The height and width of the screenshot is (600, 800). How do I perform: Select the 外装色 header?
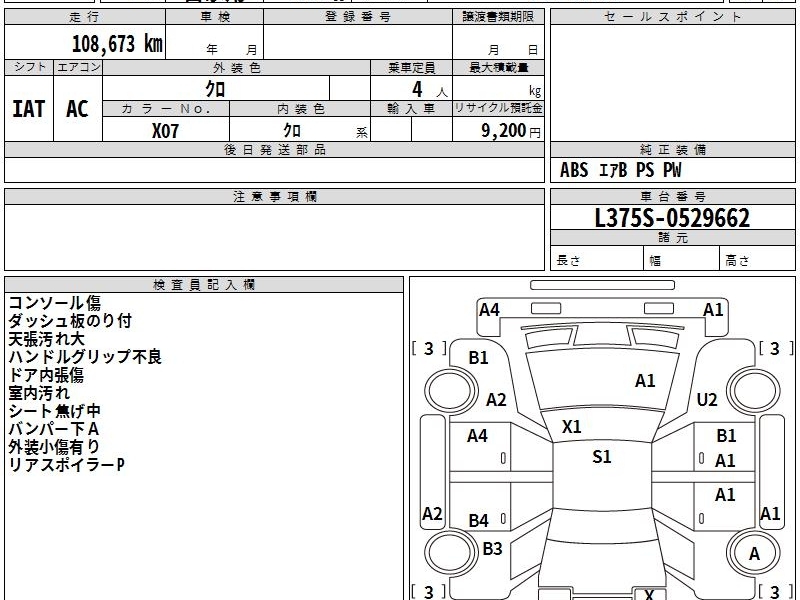(237, 67)
